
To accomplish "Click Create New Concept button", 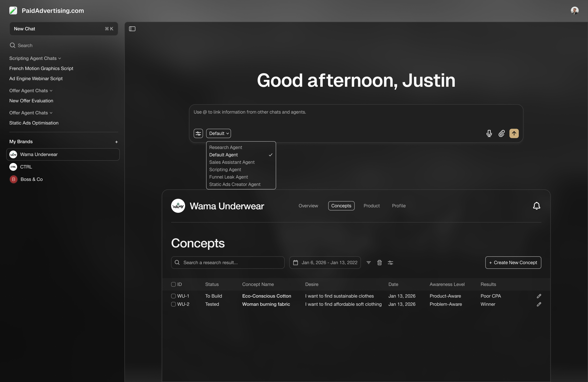I will (x=513, y=263).
